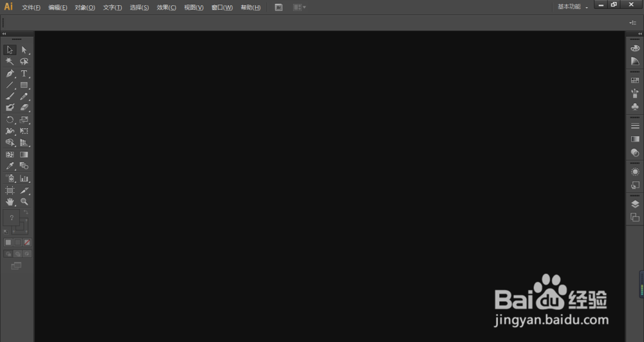Choose the Lasso tool
The image size is (644, 342).
24,62
